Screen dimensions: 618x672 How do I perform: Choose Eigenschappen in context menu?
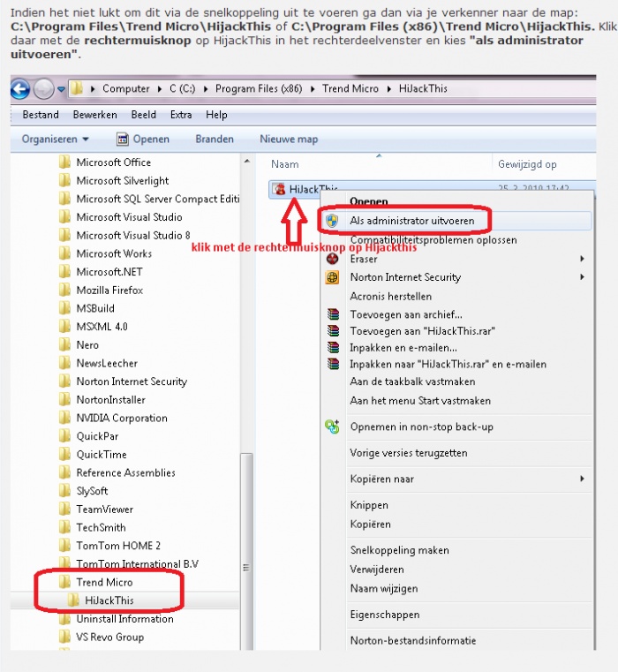(x=385, y=615)
